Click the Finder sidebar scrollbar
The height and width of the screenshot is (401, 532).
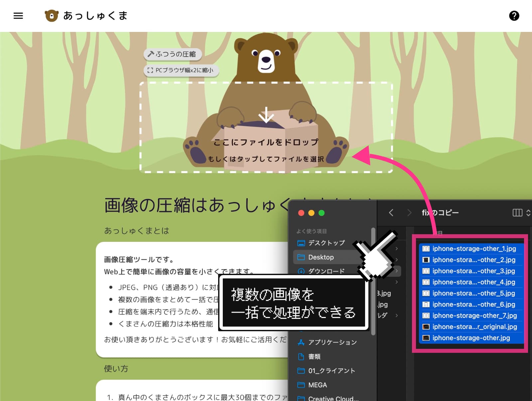[373, 281]
